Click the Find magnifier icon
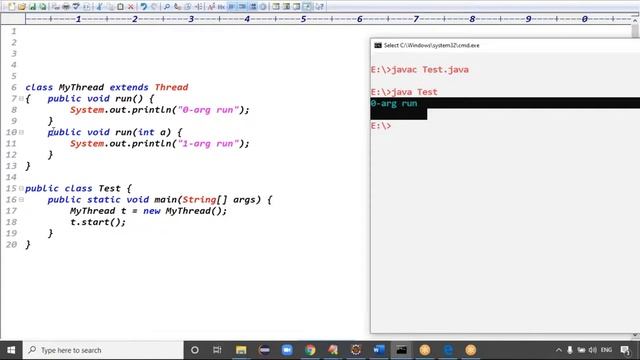The width and height of the screenshot is (640, 360). coord(167,7)
